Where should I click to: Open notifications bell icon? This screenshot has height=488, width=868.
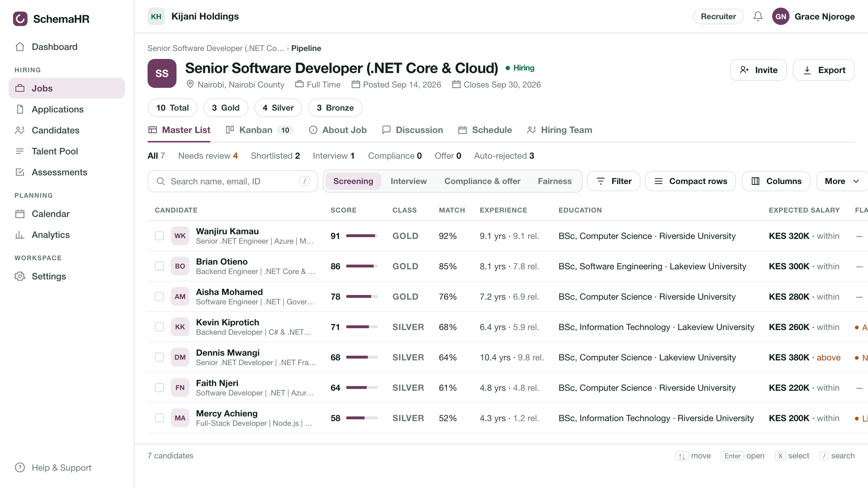(x=758, y=16)
